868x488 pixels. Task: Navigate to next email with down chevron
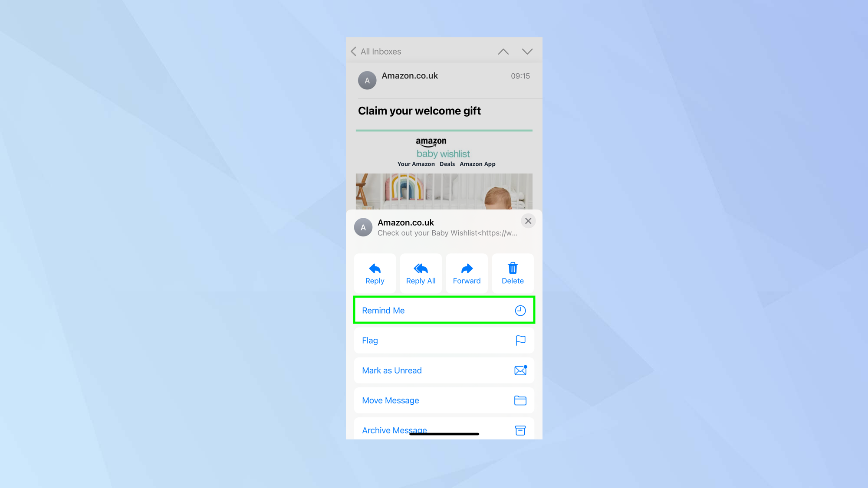[527, 51]
